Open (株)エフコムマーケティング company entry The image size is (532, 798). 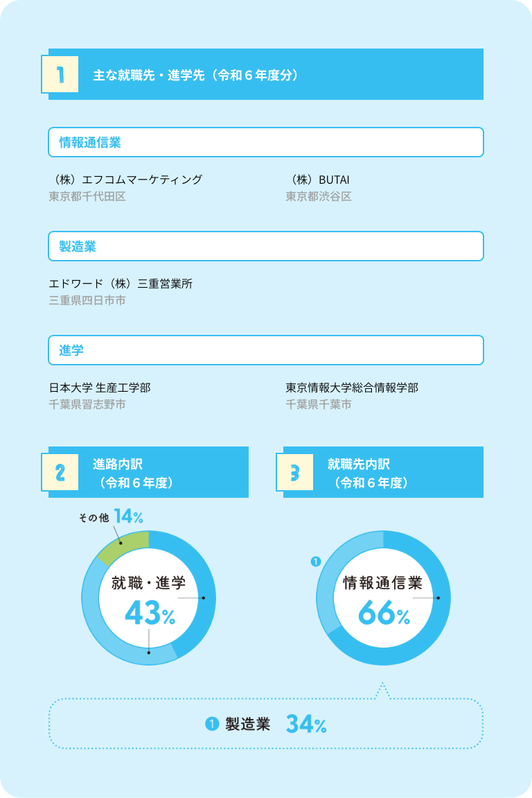tap(125, 180)
